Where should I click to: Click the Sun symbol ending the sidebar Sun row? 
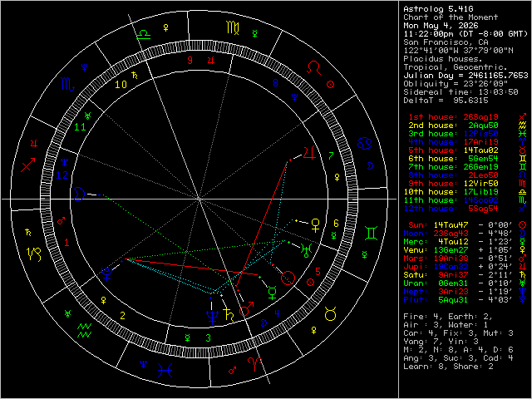(x=523, y=225)
